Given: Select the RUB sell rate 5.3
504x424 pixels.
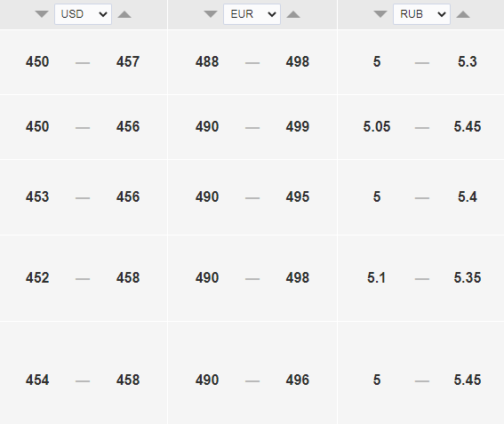Looking at the screenshot, I should coord(468,61).
